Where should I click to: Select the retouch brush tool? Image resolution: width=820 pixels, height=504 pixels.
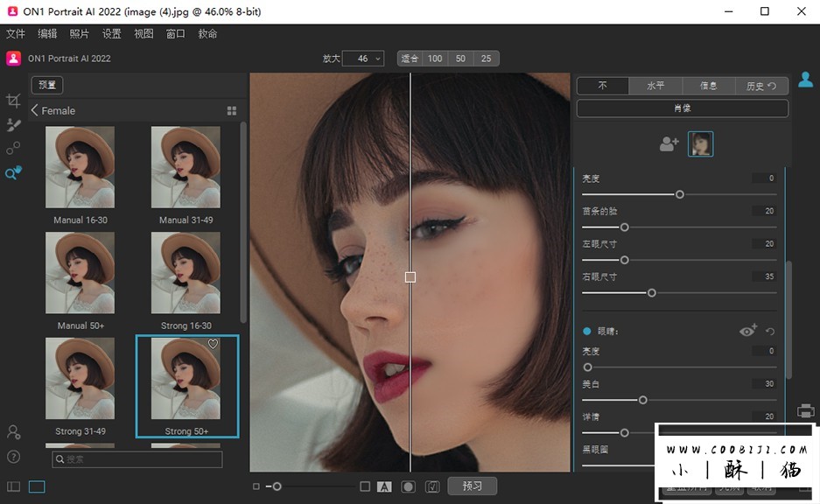click(x=13, y=124)
